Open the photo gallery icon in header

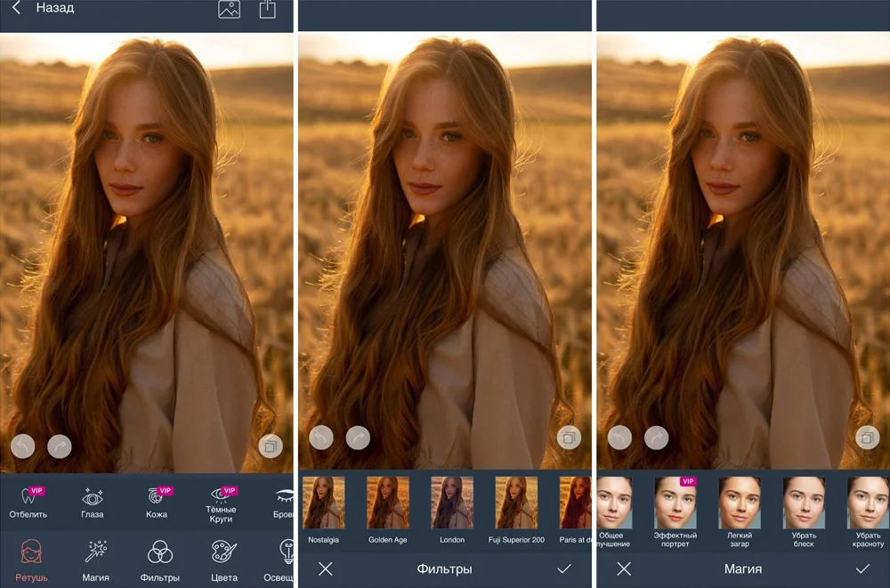[x=229, y=9]
